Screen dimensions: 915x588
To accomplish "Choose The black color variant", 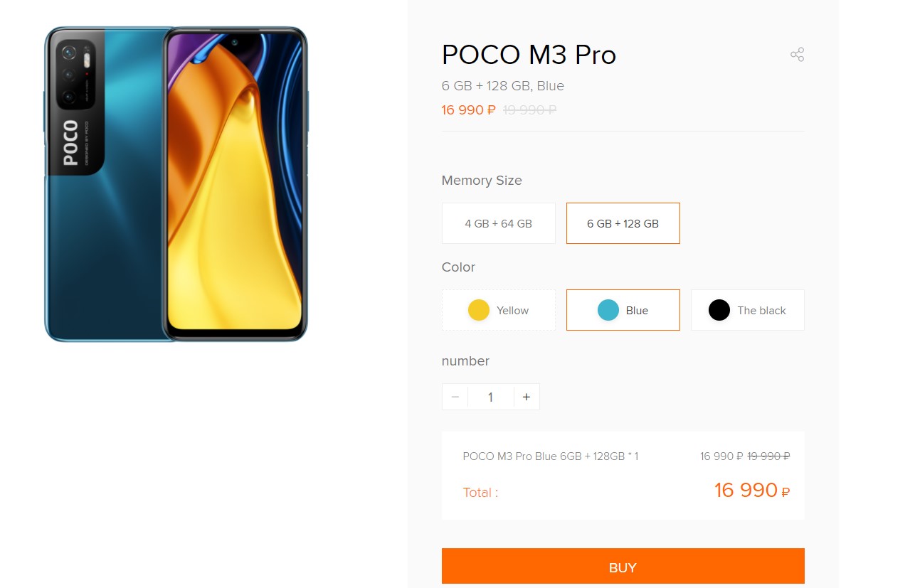I will coord(747,310).
